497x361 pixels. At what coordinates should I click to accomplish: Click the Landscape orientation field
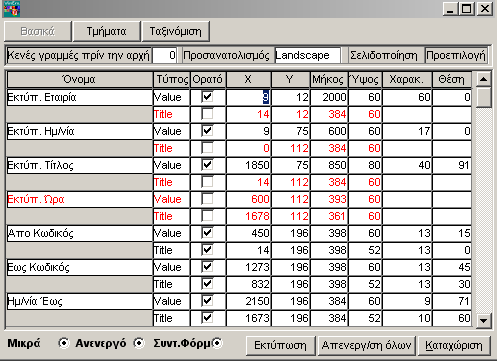307,55
